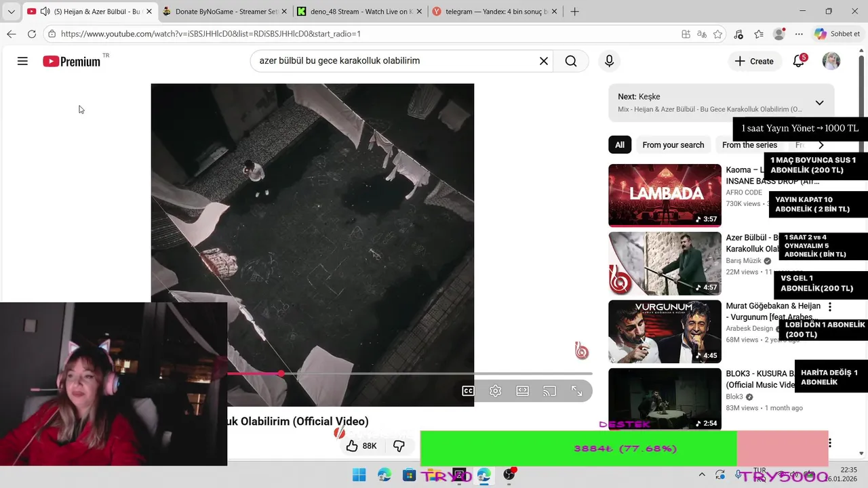868x488 pixels.
Task: Open YouTube notifications bell
Action: pos(799,61)
